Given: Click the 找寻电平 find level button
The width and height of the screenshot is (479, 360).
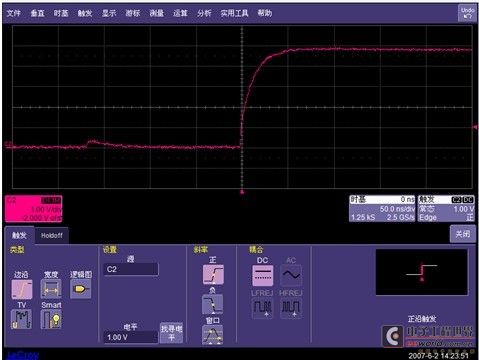Looking at the screenshot, I should (172, 333).
